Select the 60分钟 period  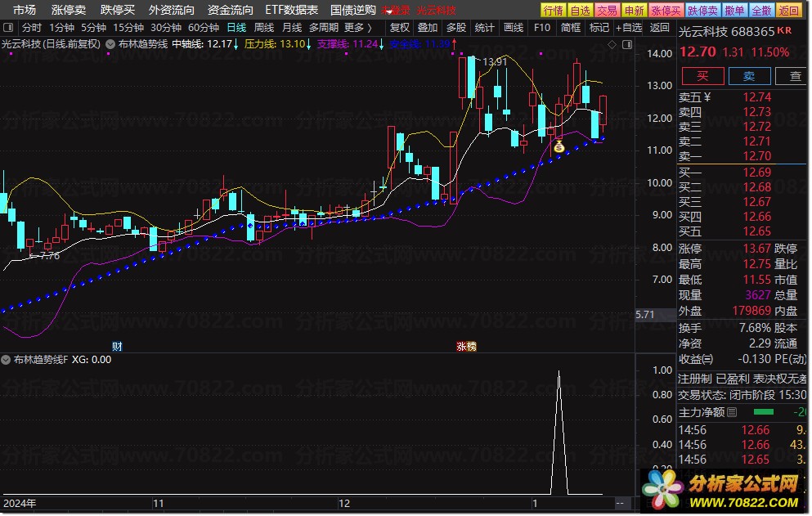coord(203,28)
